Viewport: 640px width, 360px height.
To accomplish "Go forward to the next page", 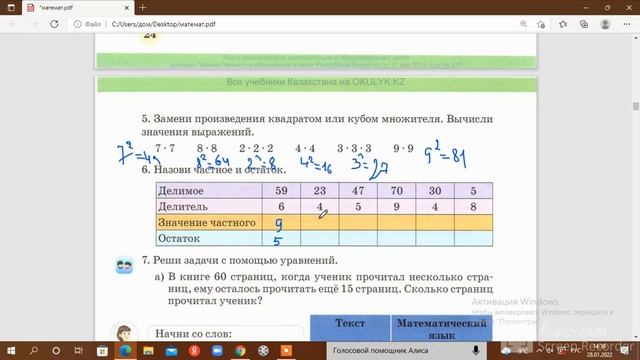I will 33,24.
